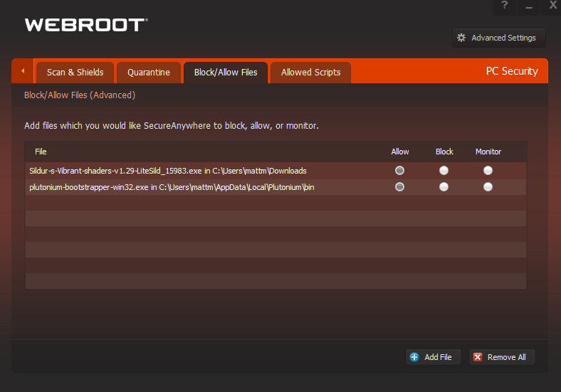Click the Remove All button
The image size is (561, 392).
click(502, 357)
